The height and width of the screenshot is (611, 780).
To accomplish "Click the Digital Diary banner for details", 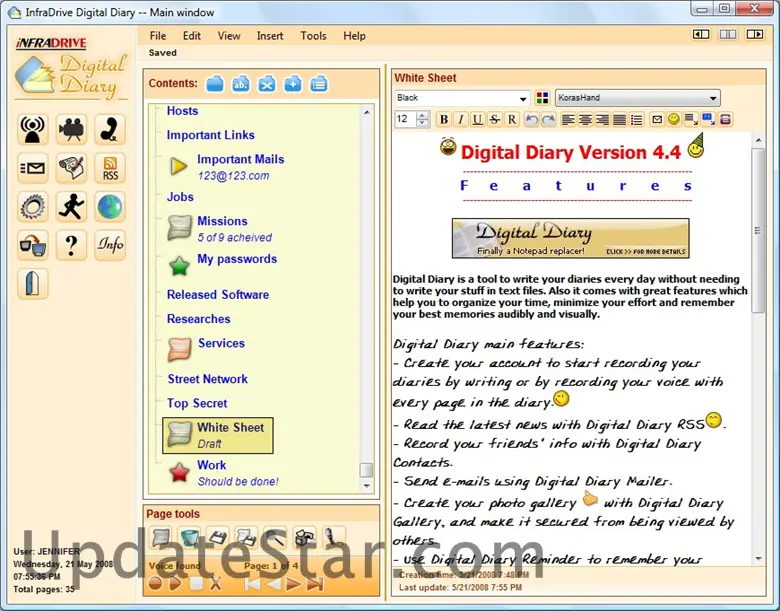I will point(571,238).
